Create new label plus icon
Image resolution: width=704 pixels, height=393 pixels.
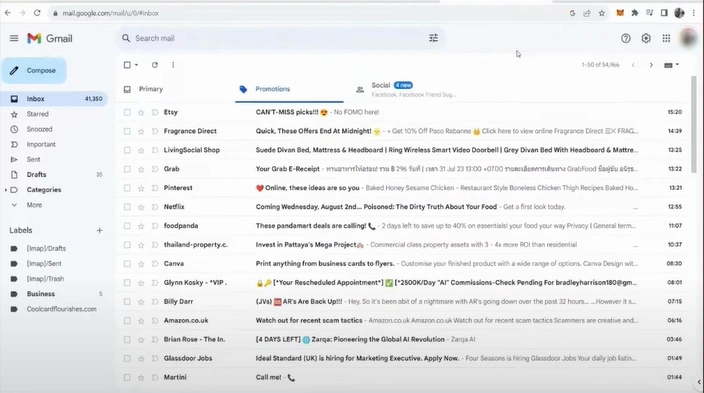[x=99, y=230]
